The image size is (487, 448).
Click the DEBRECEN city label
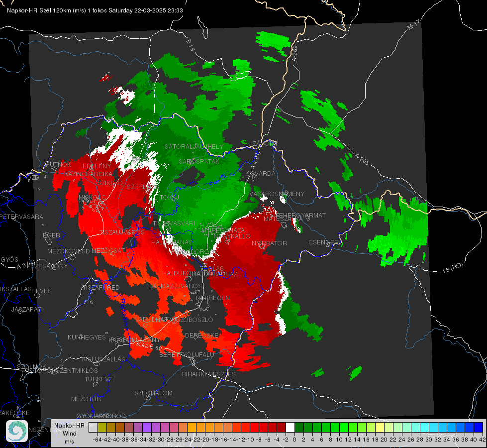(213, 298)
